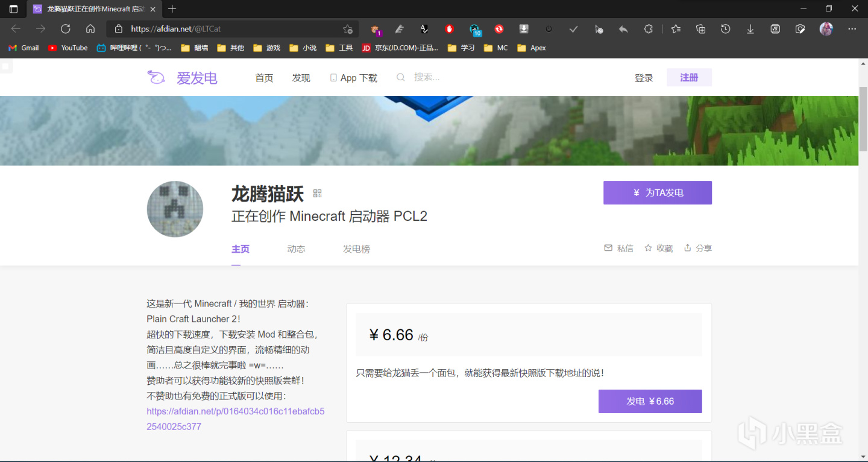Open the tab actions menu icon
The image size is (868, 462).
14,9
